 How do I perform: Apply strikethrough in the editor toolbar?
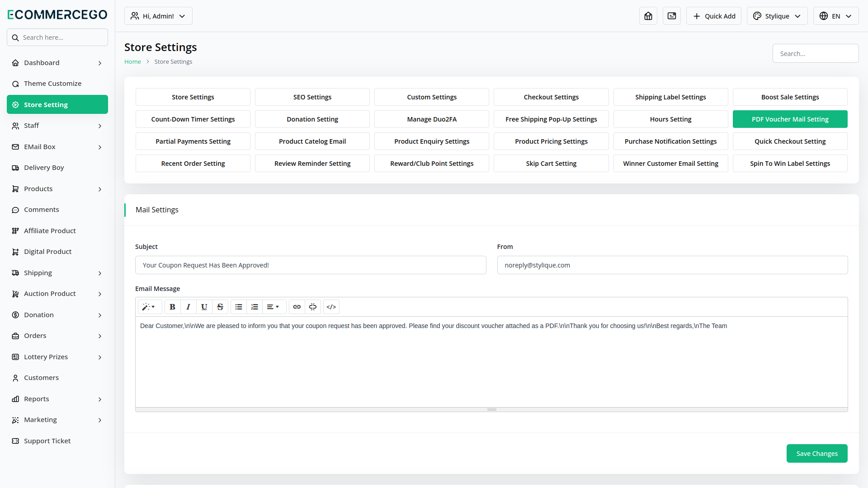[220, 307]
